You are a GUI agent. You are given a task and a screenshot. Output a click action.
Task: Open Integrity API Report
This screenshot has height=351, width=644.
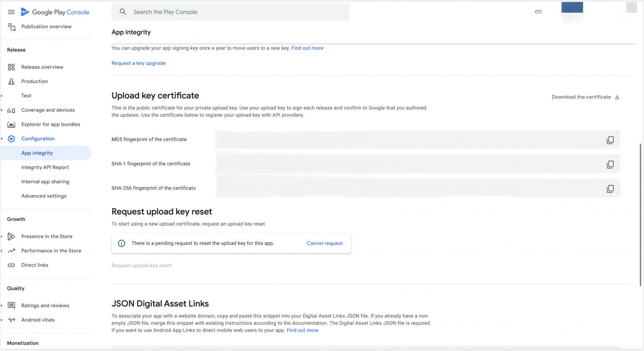coord(45,167)
